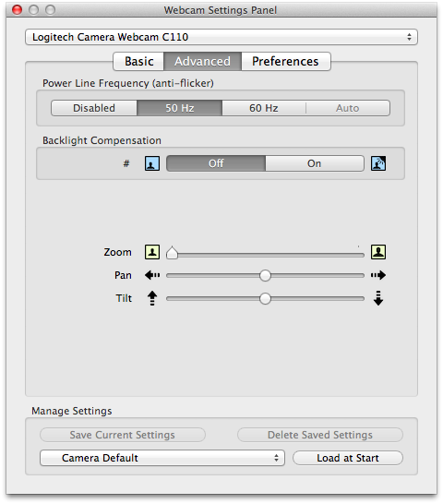Click the tilt up arrow icon
The height and width of the screenshot is (504, 443).
pos(152,298)
